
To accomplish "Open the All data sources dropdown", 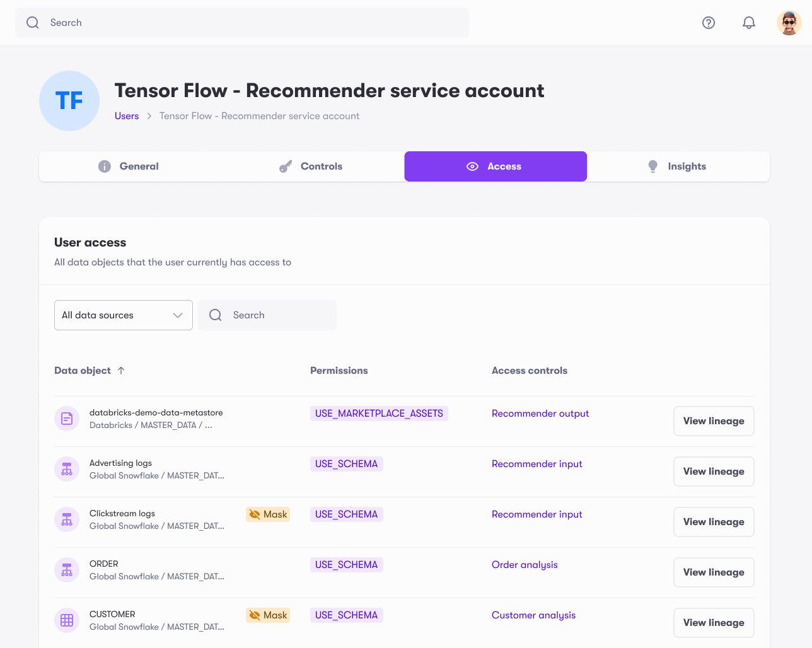I will coord(123,315).
